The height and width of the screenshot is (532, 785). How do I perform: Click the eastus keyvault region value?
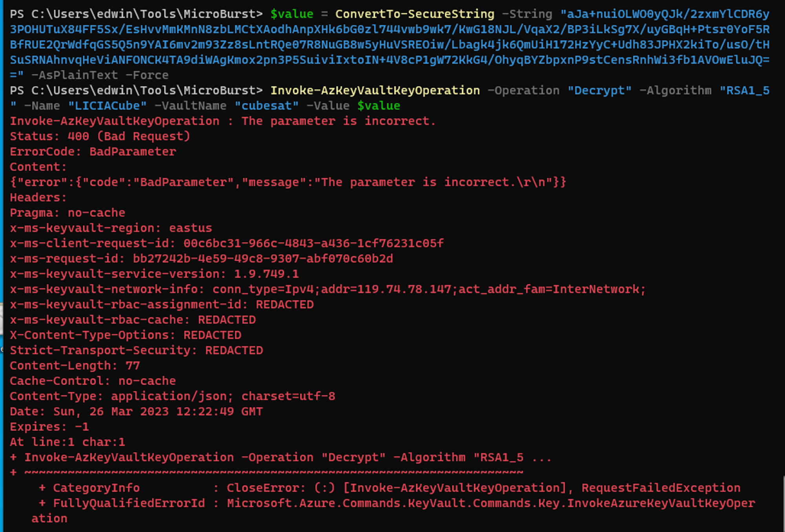(190, 228)
